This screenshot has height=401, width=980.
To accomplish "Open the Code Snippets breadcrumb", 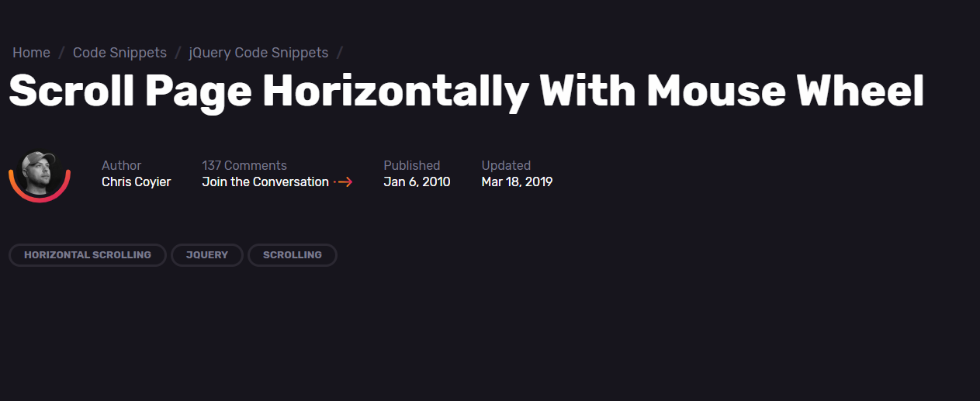I will coord(119,53).
